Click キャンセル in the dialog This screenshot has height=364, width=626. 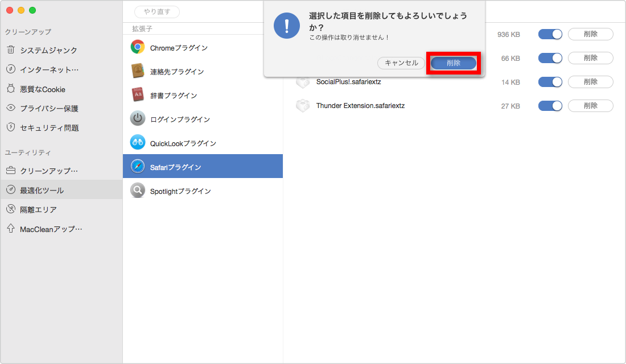click(401, 63)
